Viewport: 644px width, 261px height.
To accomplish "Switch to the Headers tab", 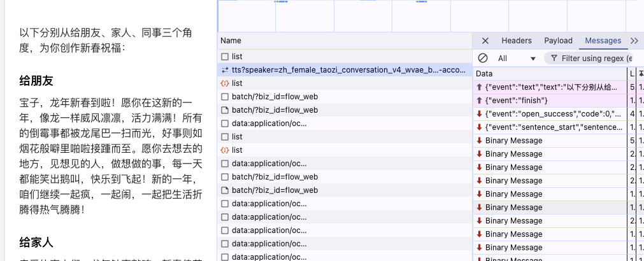I will (x=516, y=41).
